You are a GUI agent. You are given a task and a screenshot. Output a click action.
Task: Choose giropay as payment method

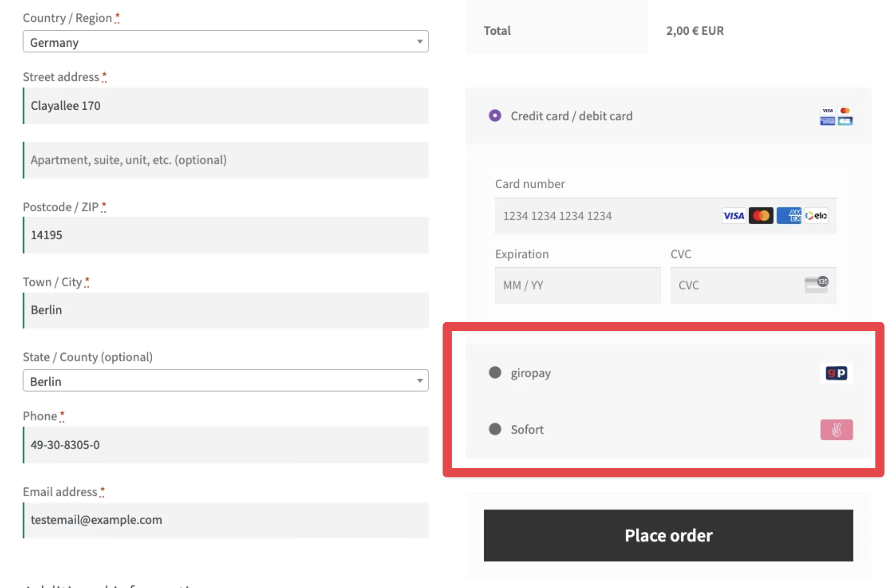495,373
